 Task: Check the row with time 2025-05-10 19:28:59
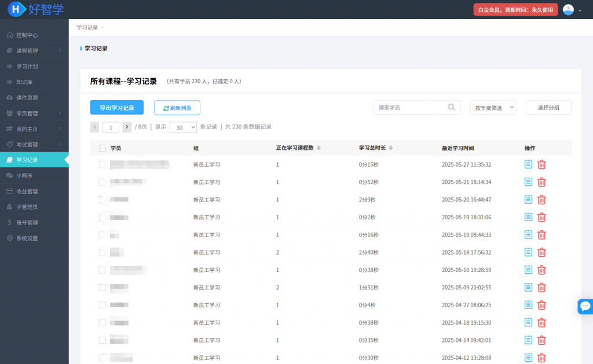pos(102,270)
